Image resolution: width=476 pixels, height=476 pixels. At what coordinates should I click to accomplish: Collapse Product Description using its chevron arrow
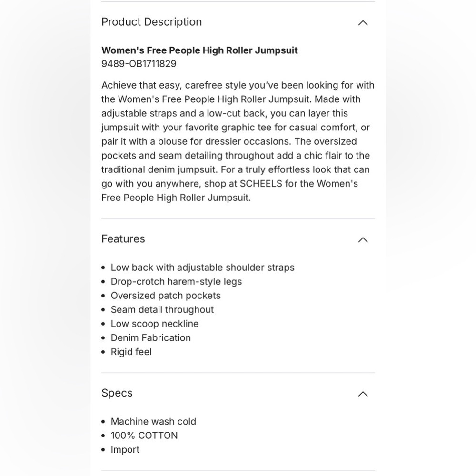pyautogui.click(x=363, y=23)
